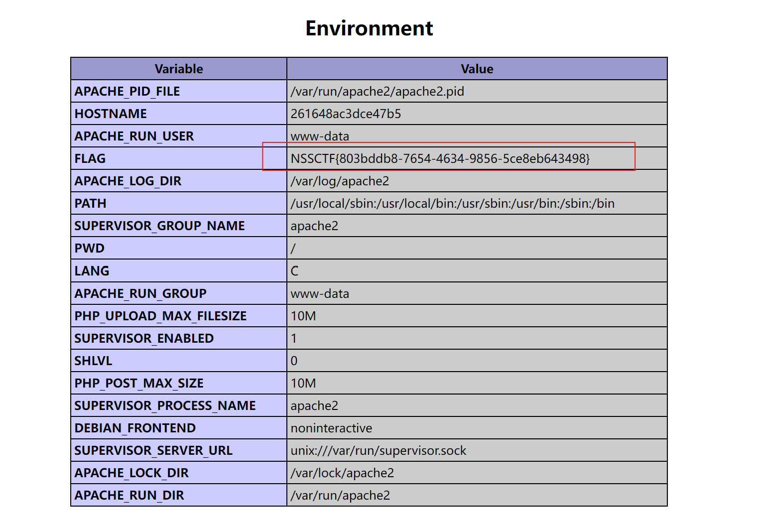Click the Variable column header
The width and height of the screenshot is (758, 532).
pyautogui.click(x=179, y=69)
